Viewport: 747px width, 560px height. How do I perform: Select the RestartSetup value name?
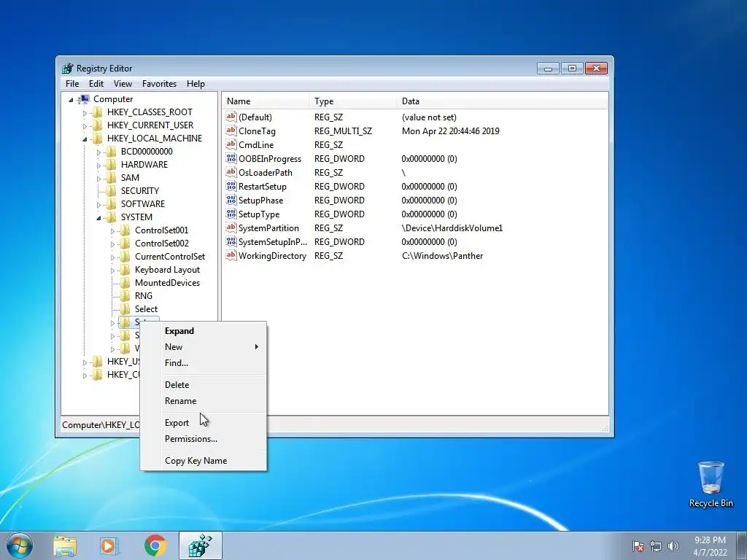(263, 186)
